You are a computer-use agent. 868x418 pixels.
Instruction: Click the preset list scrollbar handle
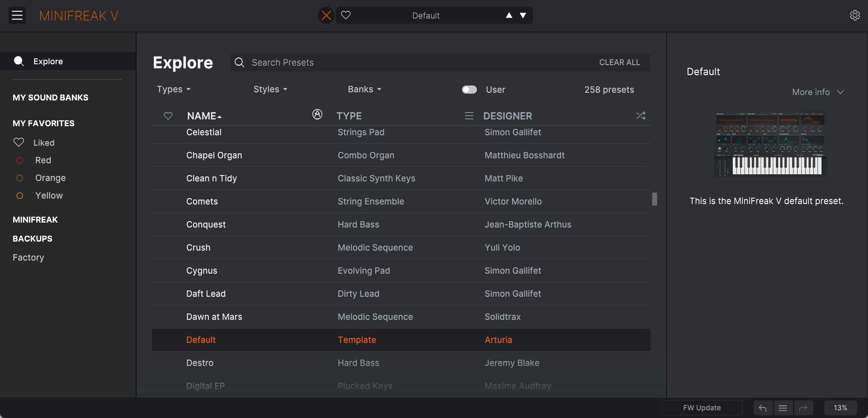point(654,199)
